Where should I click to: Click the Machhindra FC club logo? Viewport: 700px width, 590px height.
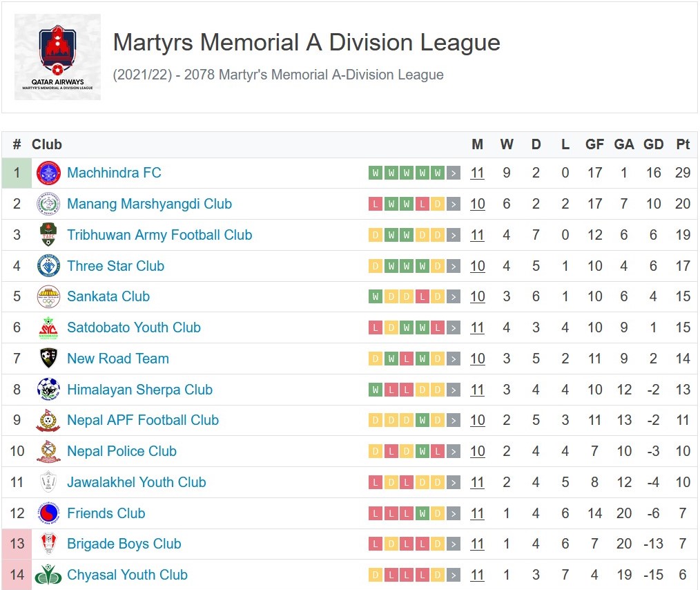(48, 173)
